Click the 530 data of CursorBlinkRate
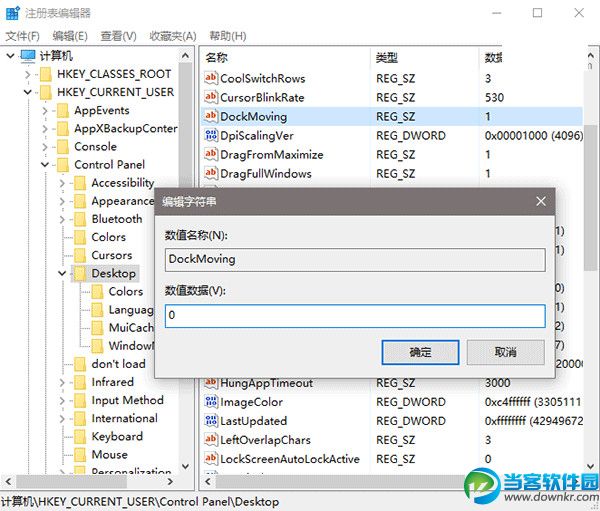600x511 pixels. (x=494, y=98)
